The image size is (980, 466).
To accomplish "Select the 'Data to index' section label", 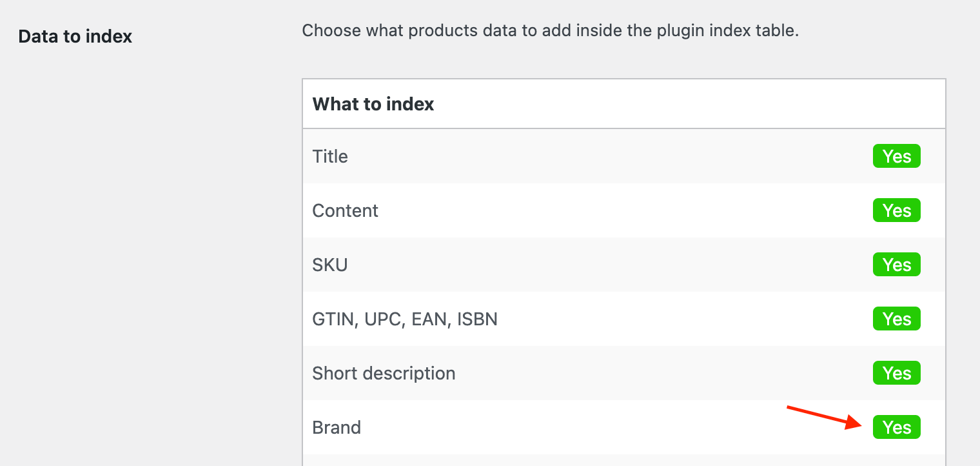I will 75,37.
